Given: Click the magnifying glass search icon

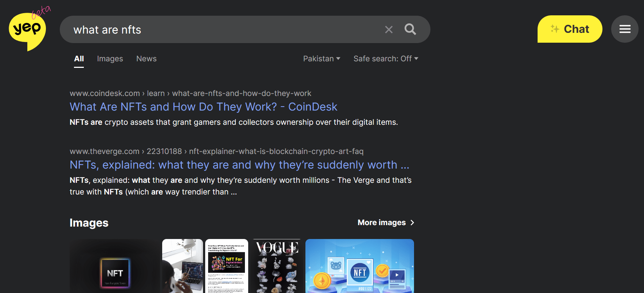Looking at the screenshot, I should 410,29.
